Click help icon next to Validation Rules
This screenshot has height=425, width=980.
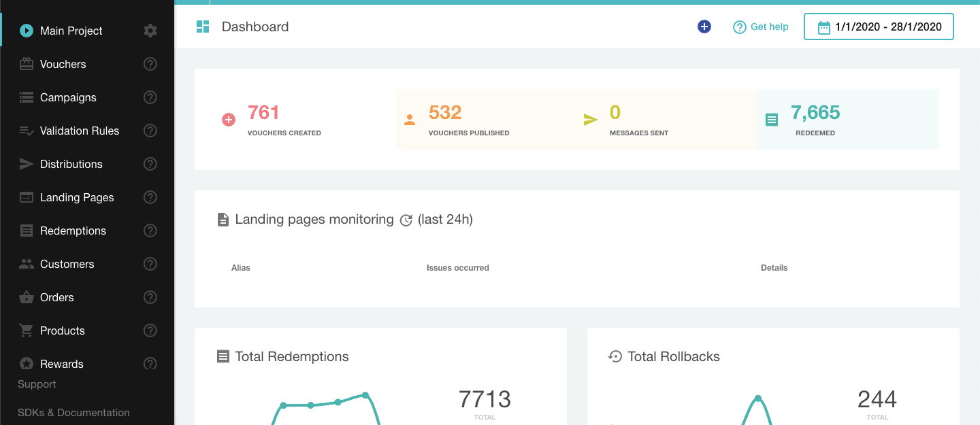click(150, 131)
